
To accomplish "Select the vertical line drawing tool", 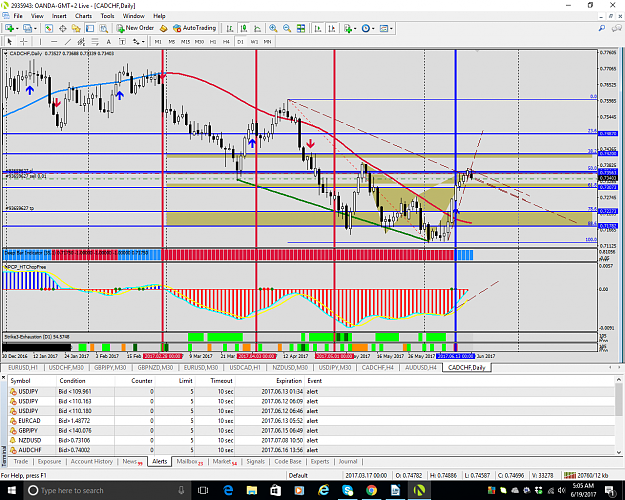I will [40, 41].
